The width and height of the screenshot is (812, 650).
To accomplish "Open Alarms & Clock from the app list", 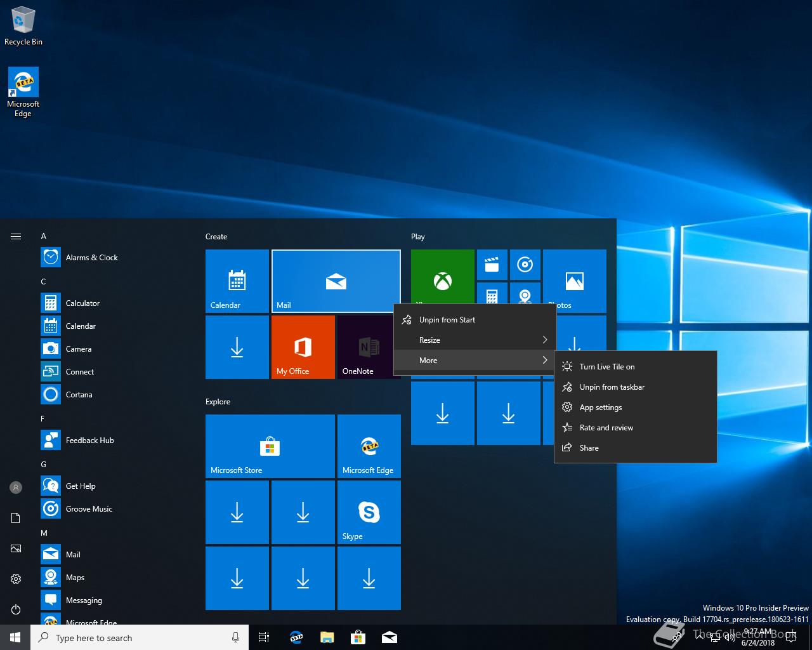I will (114, 258).
